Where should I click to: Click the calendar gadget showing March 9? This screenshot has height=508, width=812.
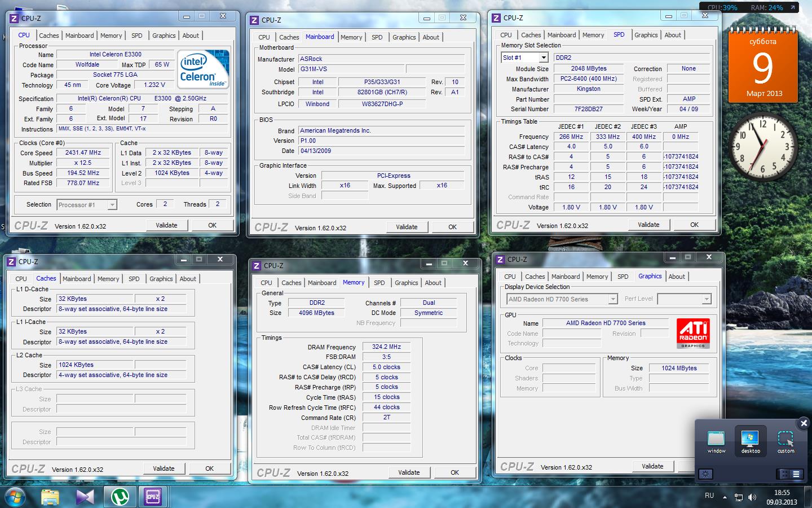762,66
